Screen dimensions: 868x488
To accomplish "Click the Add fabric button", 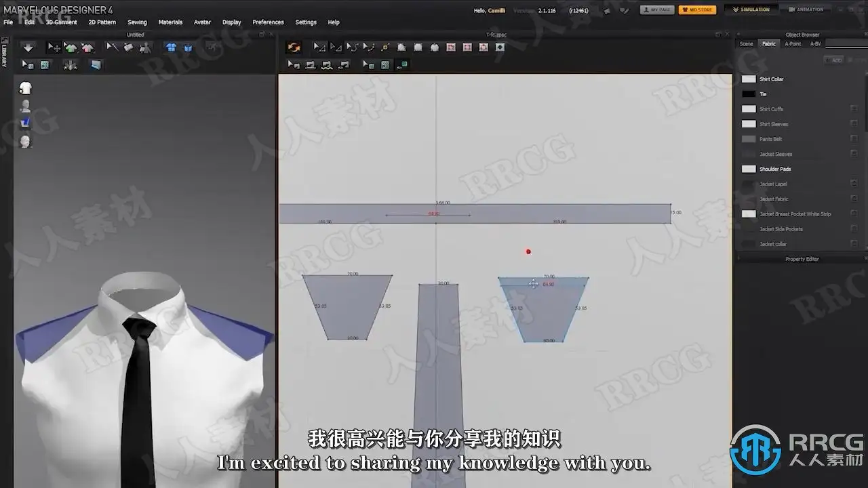I will click(833, 60).
